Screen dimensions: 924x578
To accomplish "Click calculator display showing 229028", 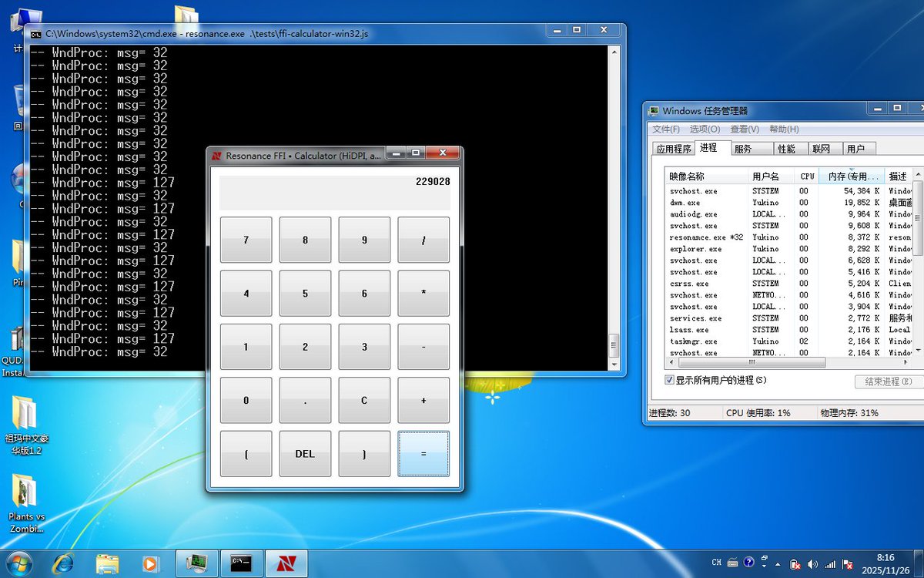I will pyautogui.click(x=335, y=193).
